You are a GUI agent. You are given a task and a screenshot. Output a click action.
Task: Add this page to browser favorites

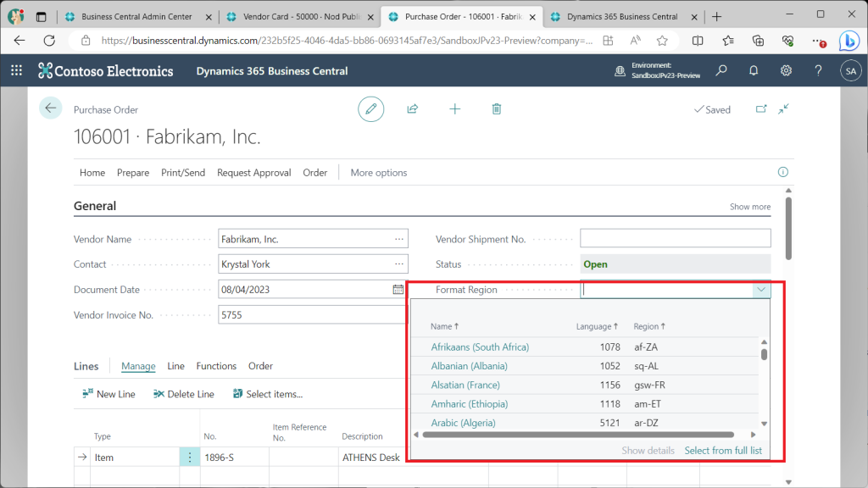click(x=662, y=41)
